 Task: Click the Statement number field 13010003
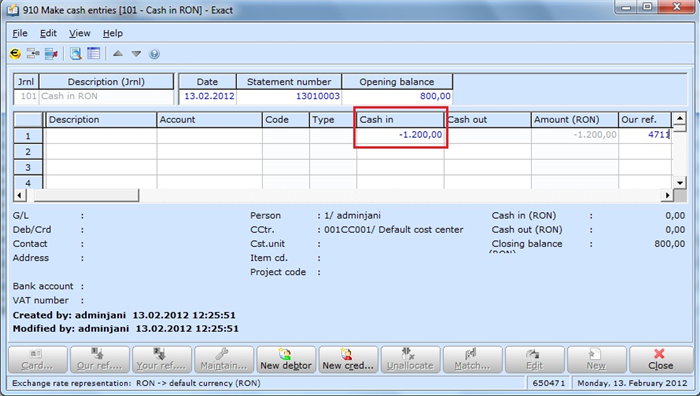289,96
